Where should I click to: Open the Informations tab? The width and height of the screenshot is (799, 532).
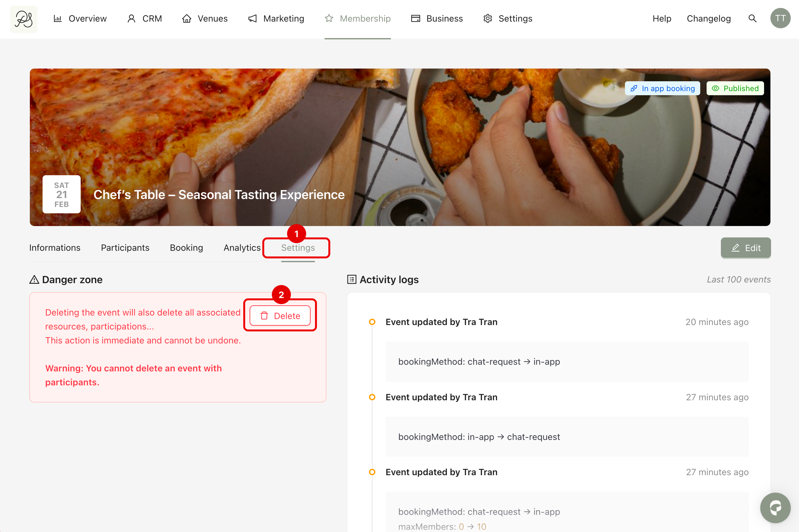point(55,248)
